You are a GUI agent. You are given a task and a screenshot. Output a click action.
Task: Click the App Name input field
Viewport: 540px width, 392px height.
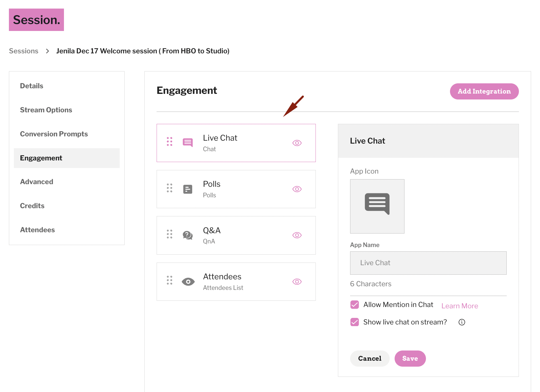click(428, 263)
